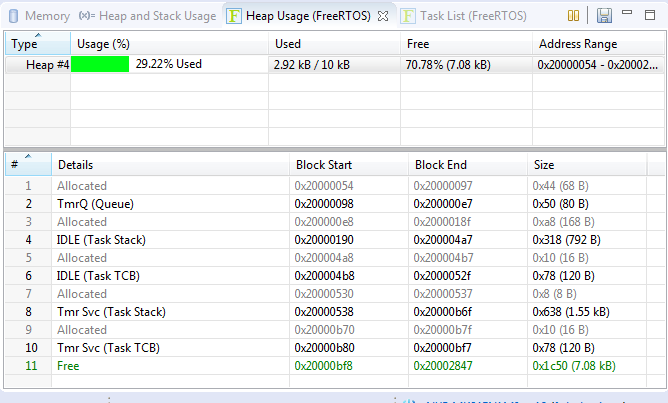Click the green 29.22% usage bar
This screenshot has height=403, width=668.
tap(100, 64)
